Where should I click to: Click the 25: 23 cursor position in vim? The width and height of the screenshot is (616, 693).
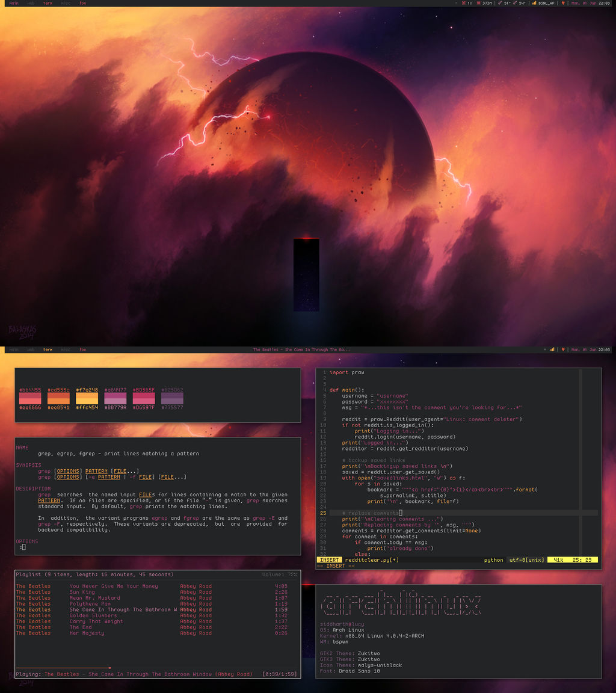click(582, 560)
